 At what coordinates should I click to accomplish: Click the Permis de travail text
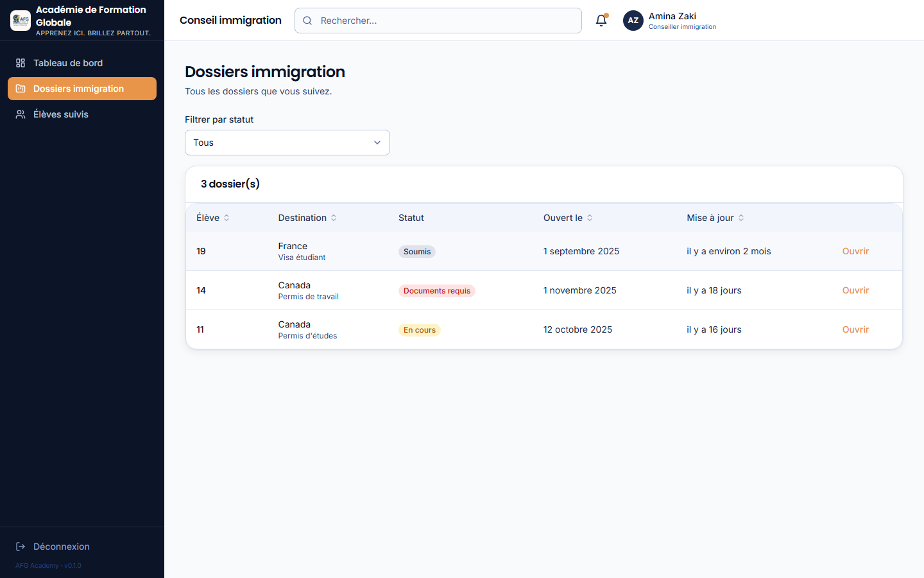point(309,297)
